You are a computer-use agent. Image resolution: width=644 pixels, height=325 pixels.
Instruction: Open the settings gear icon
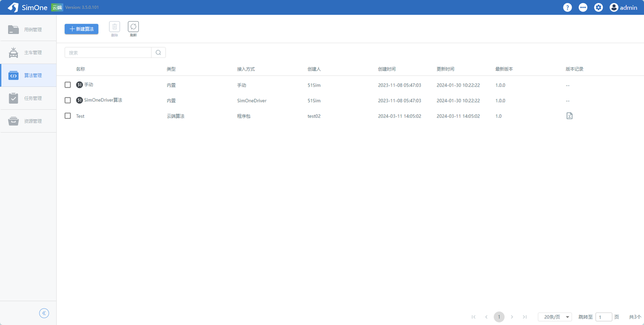[598, 8]
